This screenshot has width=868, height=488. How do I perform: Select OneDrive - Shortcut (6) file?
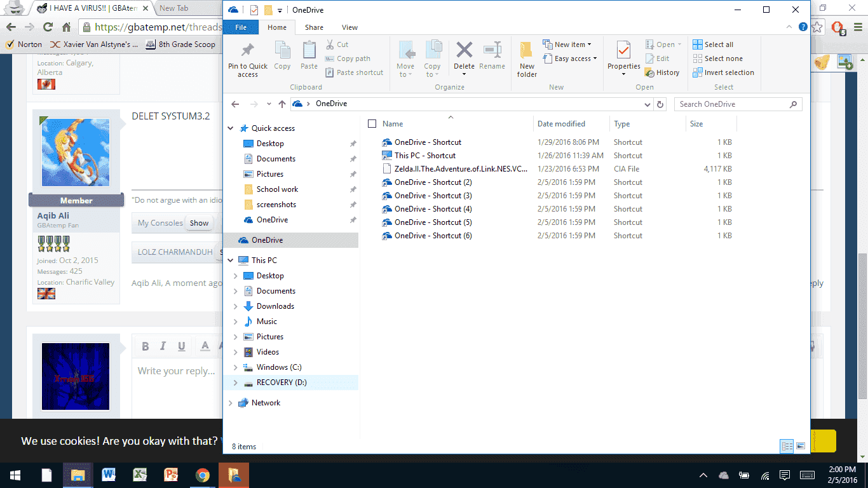point(427,236)
